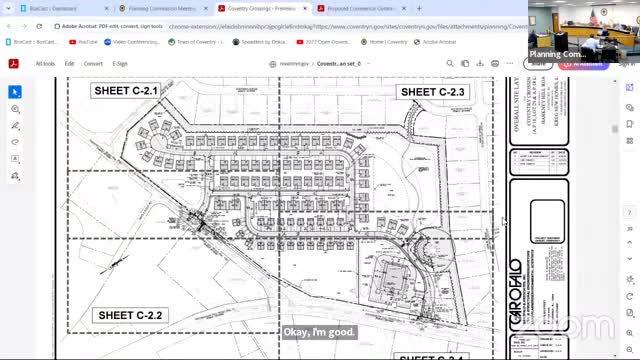Open the Town of Coventry bookmark
This screenshot has height=360, width=640.
tap(196, 42)
